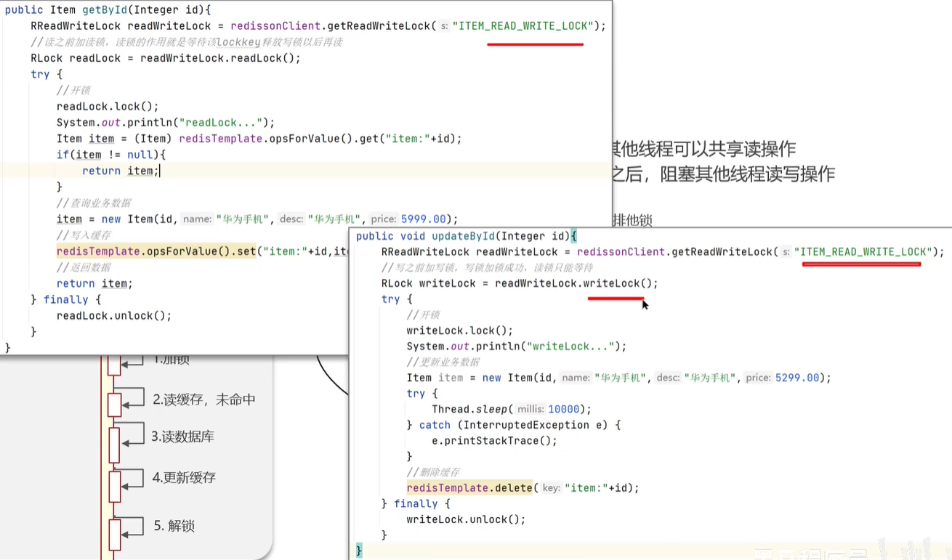
Task: Click the 'if(item != null){' line
Action: [111, 155]
